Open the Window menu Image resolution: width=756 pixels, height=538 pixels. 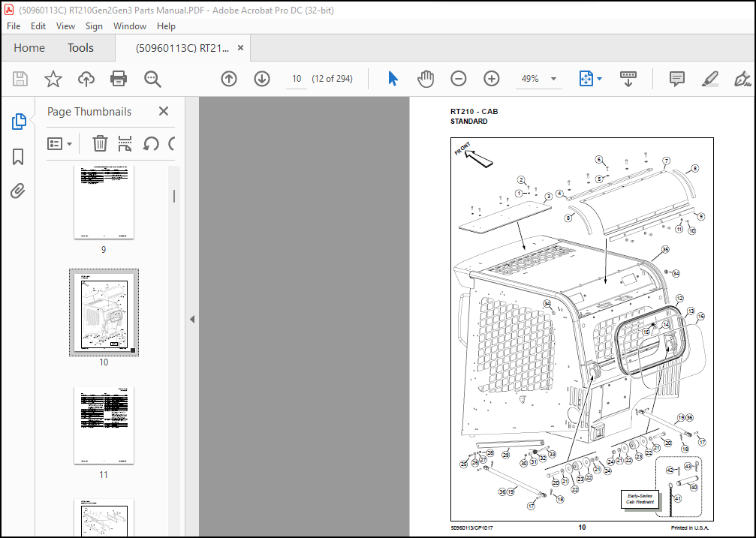pyautogui.click(x=130, y=26)
